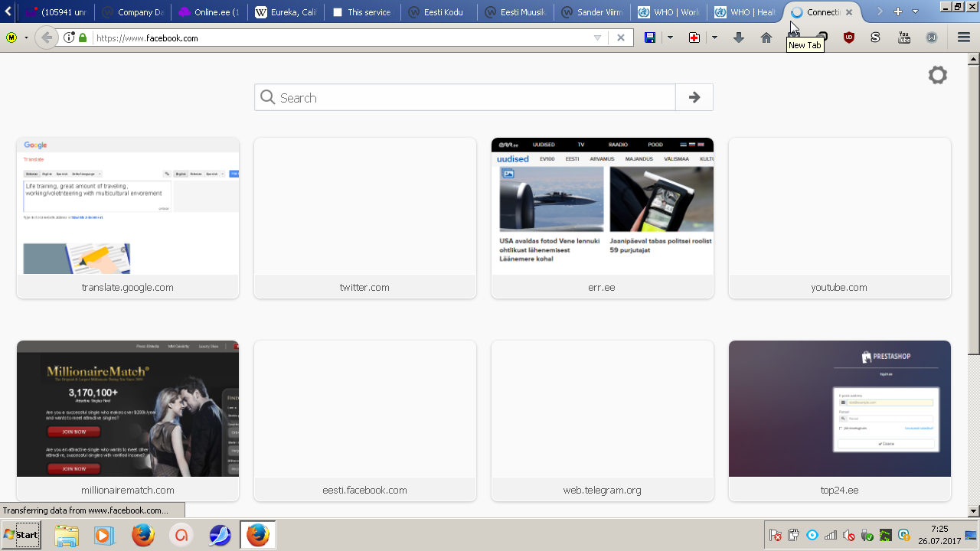This screenshot has height=551, width=980.
Task: Open the hamburger menu in Firefox
Action: pos(964,37)
